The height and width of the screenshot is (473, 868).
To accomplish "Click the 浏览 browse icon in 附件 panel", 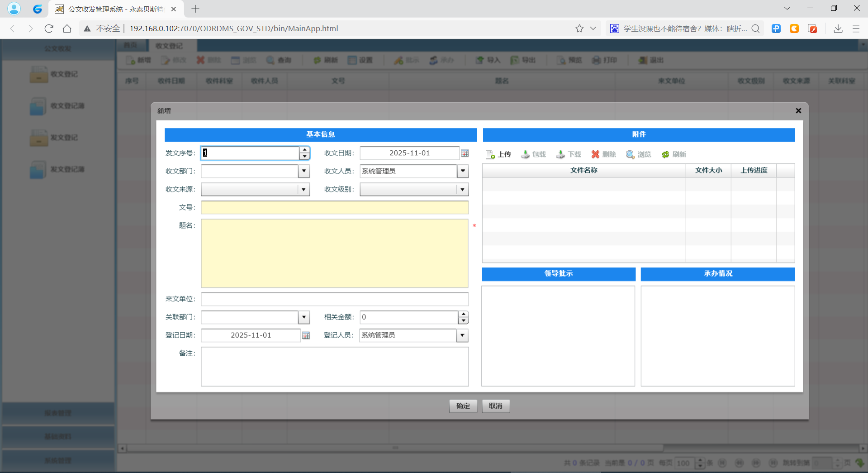I will tap(638, 154).
